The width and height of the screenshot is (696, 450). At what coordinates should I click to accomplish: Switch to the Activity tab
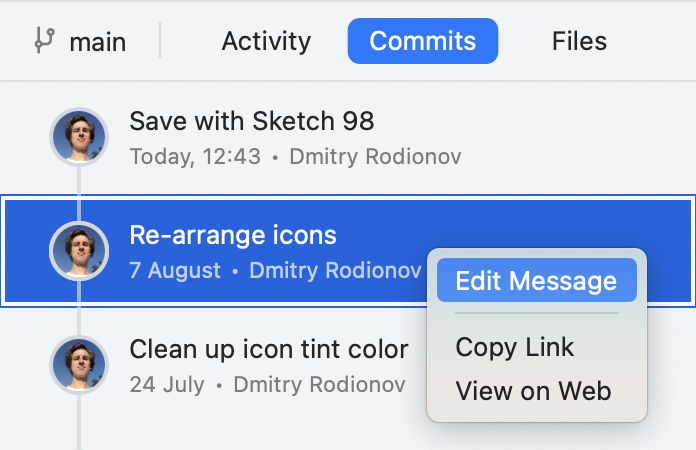point(266,41)
